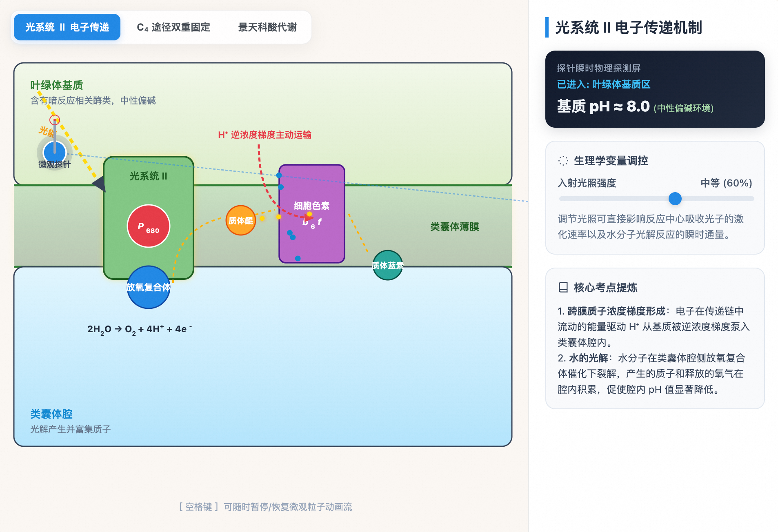
Task: Click the 水的光解 key point
Action: (x=589, y=358)
